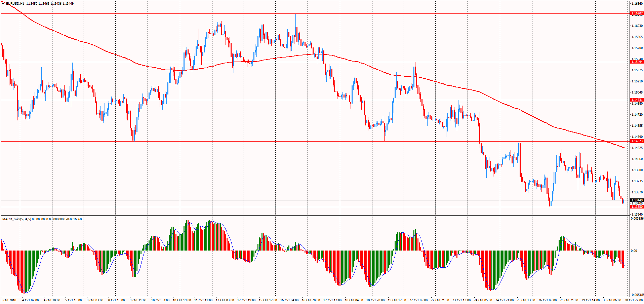Viewport: 644px width, 304px height.
Task: Select the 1.14931 red price level tag
Action: (637, 100)
